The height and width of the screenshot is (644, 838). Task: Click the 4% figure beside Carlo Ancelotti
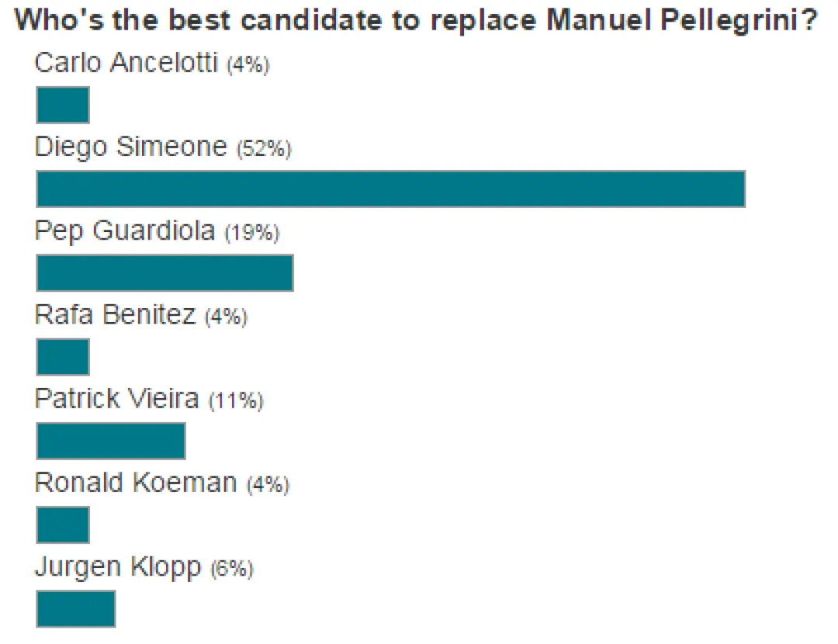point(248,64)
